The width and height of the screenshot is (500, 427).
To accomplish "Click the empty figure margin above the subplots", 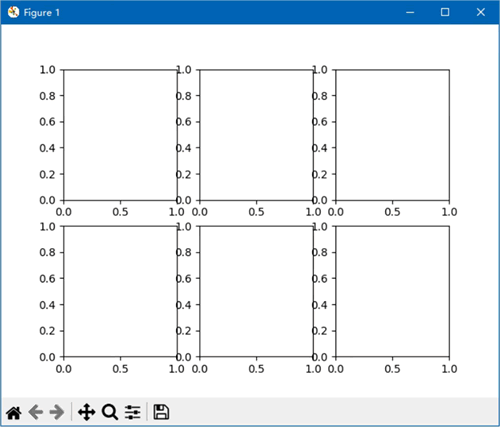I will pos(250,46).
